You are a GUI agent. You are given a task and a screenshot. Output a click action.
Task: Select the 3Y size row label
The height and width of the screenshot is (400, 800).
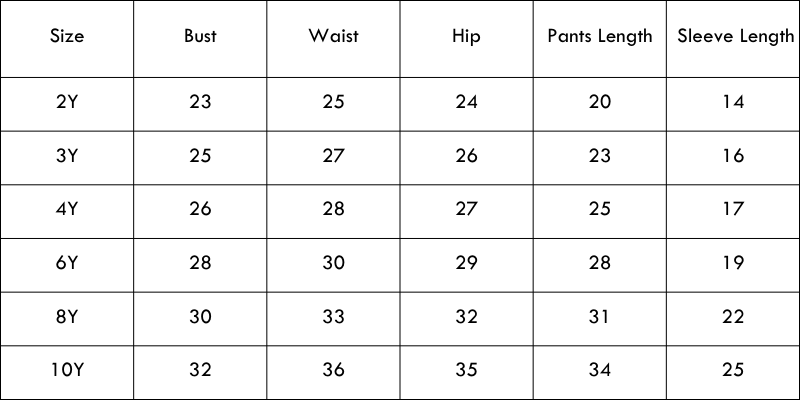(x=67, y=155)
